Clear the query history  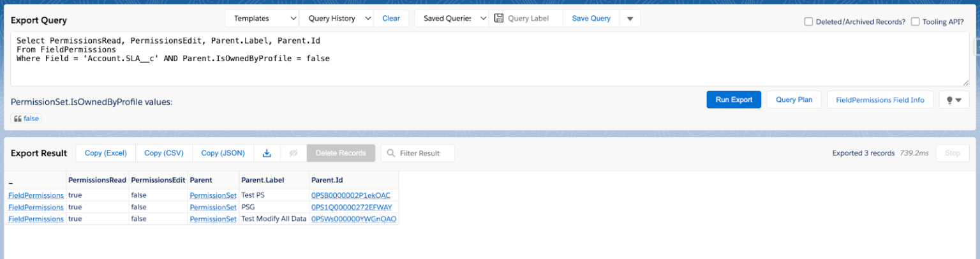tap(391, 18)
